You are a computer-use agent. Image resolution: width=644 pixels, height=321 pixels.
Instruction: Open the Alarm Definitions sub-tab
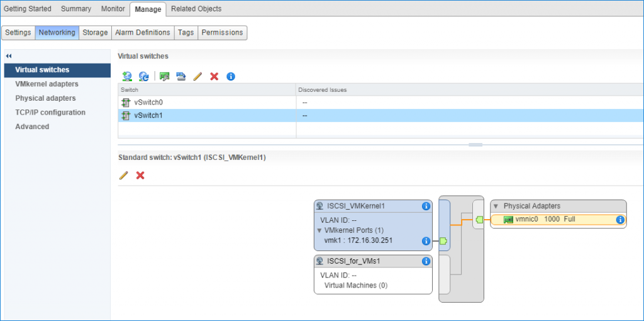[143, 33]
